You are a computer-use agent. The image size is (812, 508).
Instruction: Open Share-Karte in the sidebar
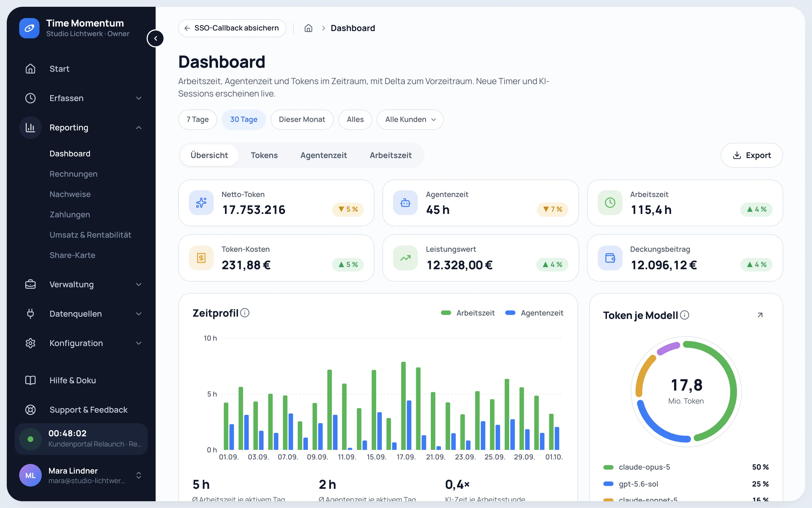coord(72,255)
